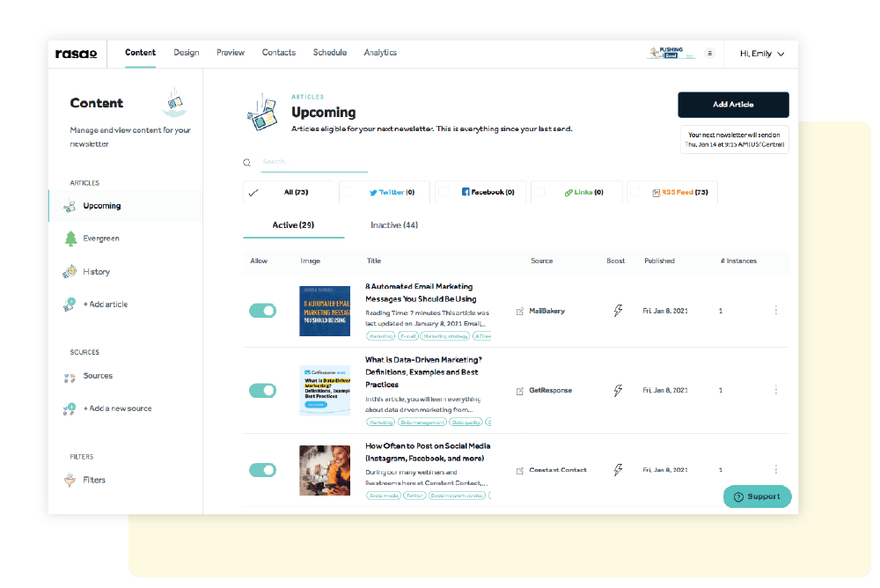
Task: Go to Evergreen articles link
Action: coord(101,239)
